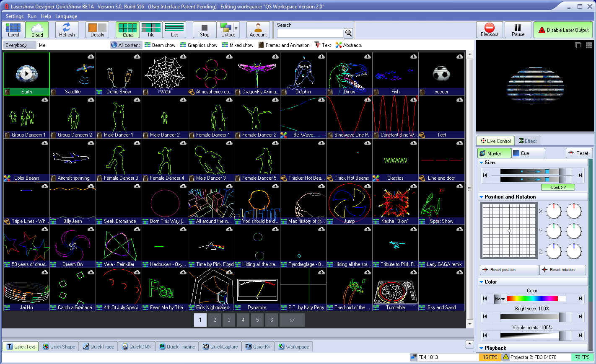Viewport: 596px width, 364px height.
Task: Open the Output dropdown arrow
Action: tap(236, 29)
